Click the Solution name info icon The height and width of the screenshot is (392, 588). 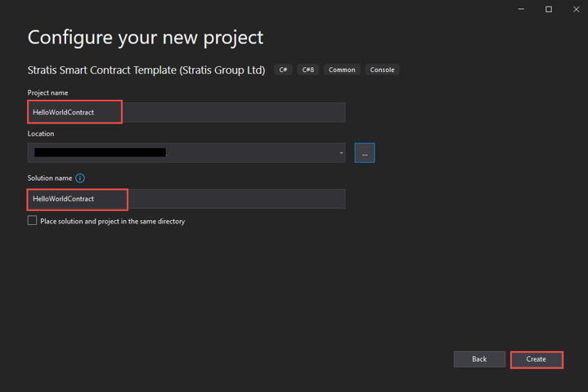pyautogui.click(x=80, y=178)
